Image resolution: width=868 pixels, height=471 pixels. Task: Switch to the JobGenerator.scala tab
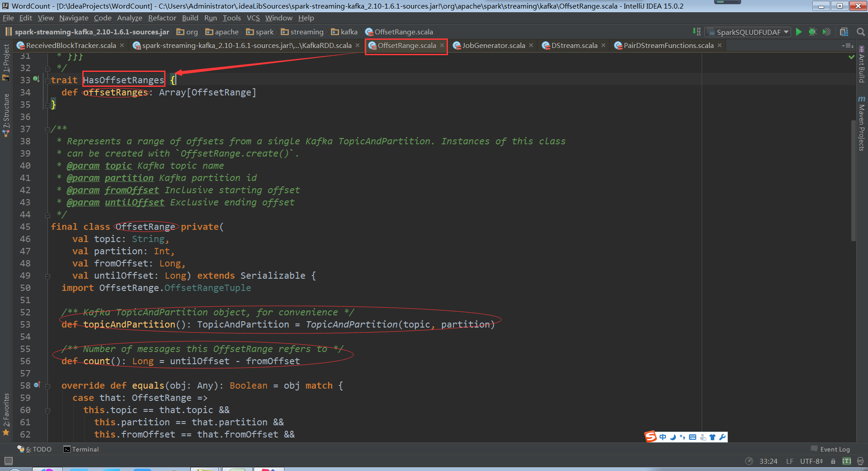[493, 46]
